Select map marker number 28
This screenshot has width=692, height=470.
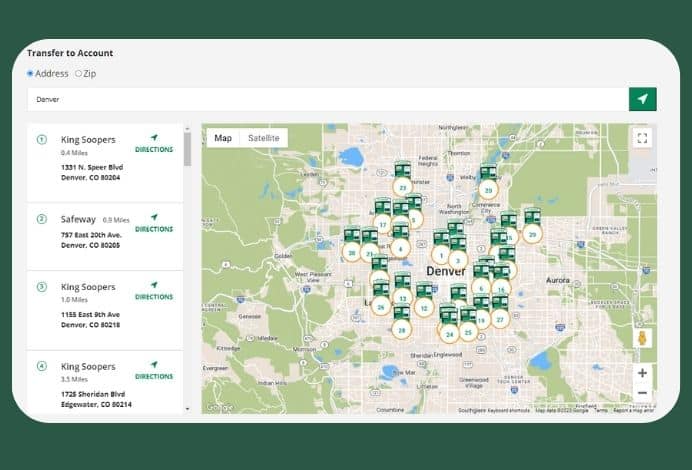click(x=402, y=330)
